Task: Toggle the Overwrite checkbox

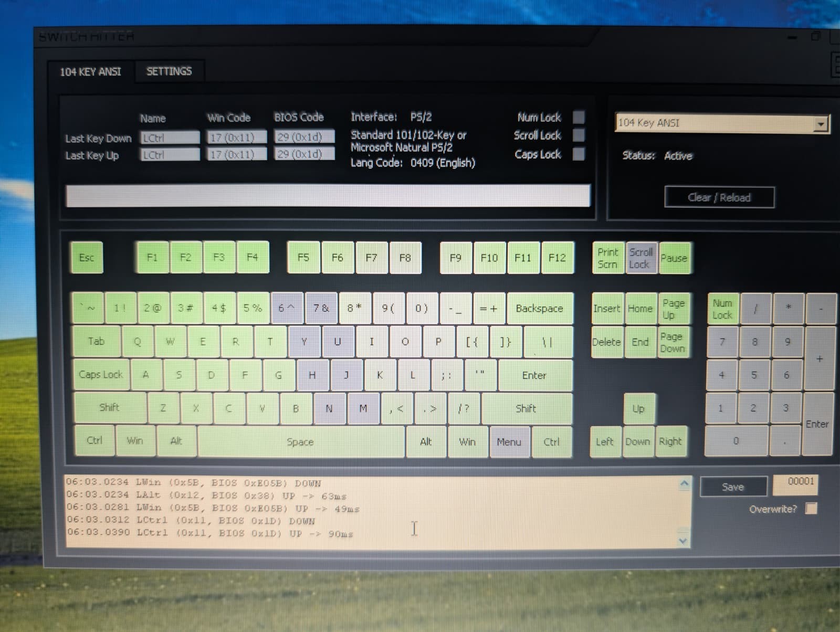Action: click(x=811, y=508)
